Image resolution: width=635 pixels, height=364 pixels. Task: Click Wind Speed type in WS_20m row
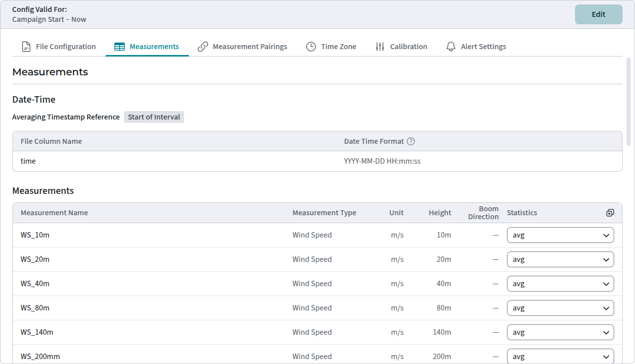[x=312, y=259]
